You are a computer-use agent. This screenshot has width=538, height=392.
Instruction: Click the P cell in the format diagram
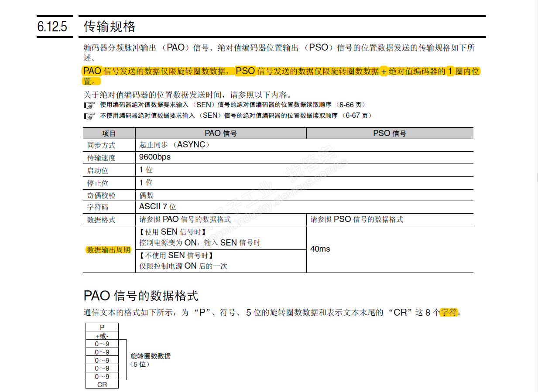pyautogui.click(x=102, y=327)
